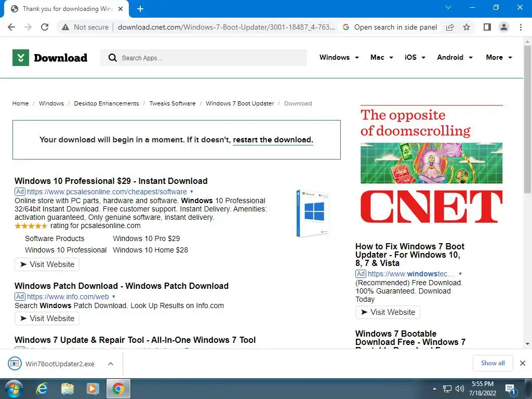Click the Win7BootUpdater2.exe download item
The image size is (532, 399).
coord(51,364)
